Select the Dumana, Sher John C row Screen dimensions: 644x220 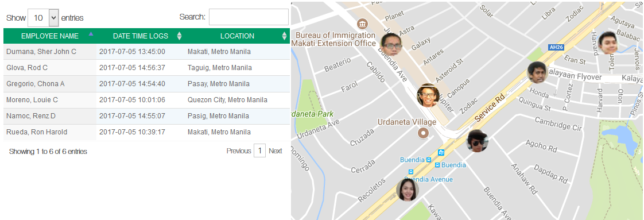[x=146, y=52]
